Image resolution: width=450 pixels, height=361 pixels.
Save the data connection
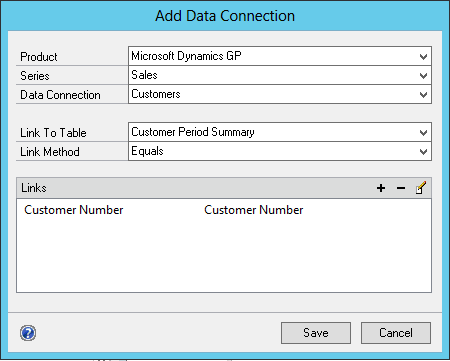point(316,333)
